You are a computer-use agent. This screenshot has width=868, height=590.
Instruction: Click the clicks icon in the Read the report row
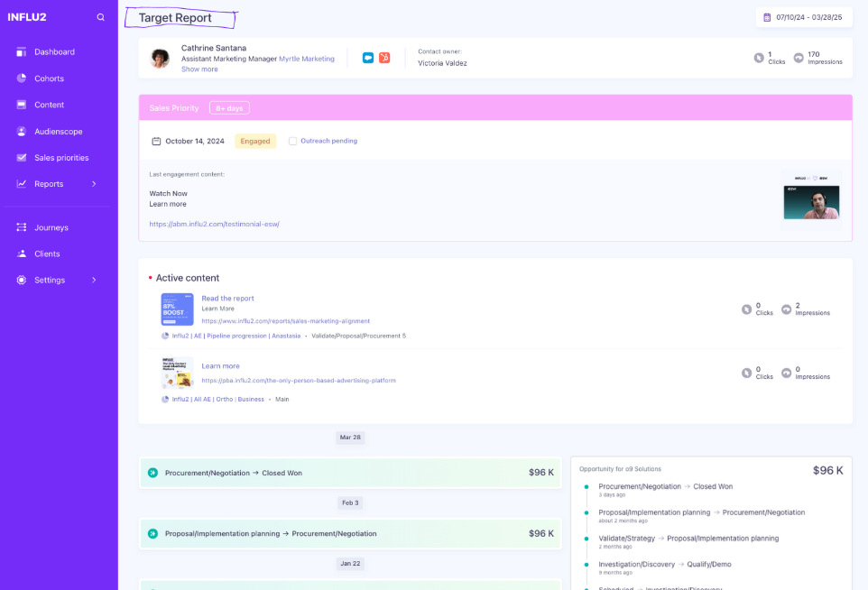point(747,309)
